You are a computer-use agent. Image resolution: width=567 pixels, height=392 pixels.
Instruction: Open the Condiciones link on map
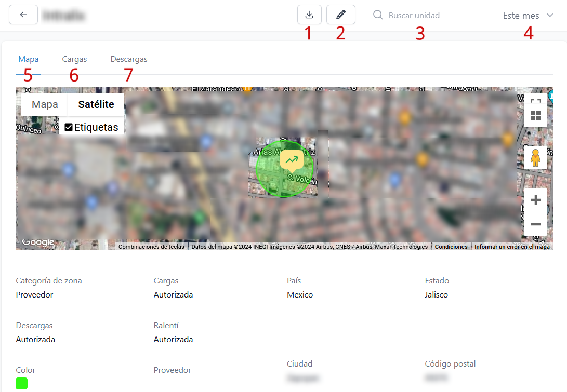point(451,247)
